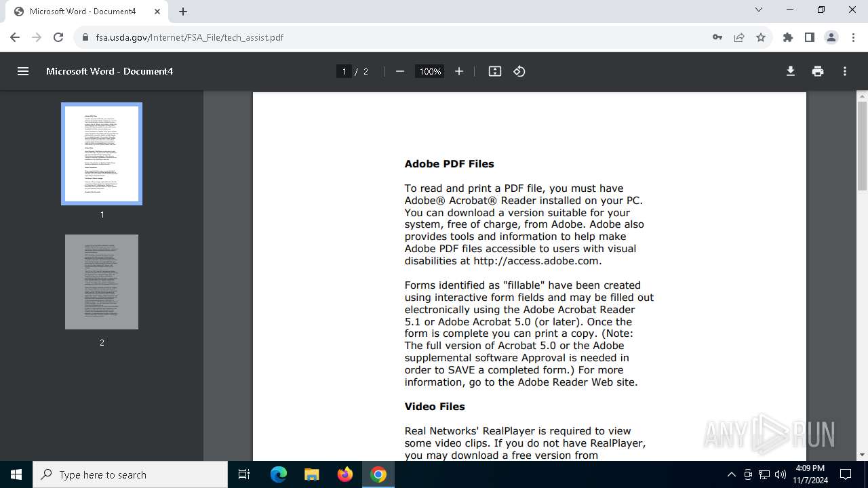The image size is (868, 488).
Task: Open the saved passwords key icon
Action: click(x=717, y=37)
